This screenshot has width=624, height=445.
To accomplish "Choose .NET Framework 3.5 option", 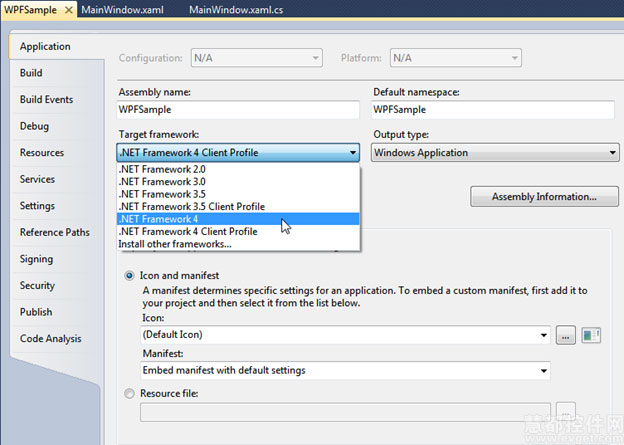I will tap(238, 194).
